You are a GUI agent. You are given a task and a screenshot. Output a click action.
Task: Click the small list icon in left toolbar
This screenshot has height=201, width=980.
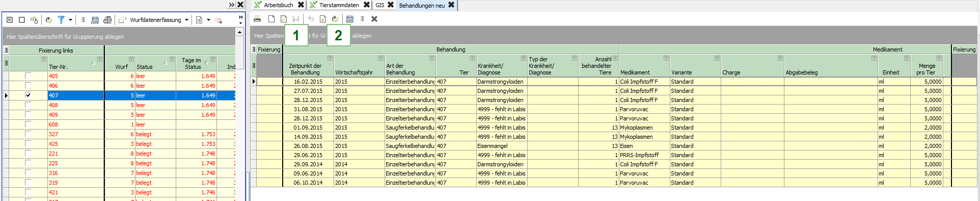click(83, 20)
